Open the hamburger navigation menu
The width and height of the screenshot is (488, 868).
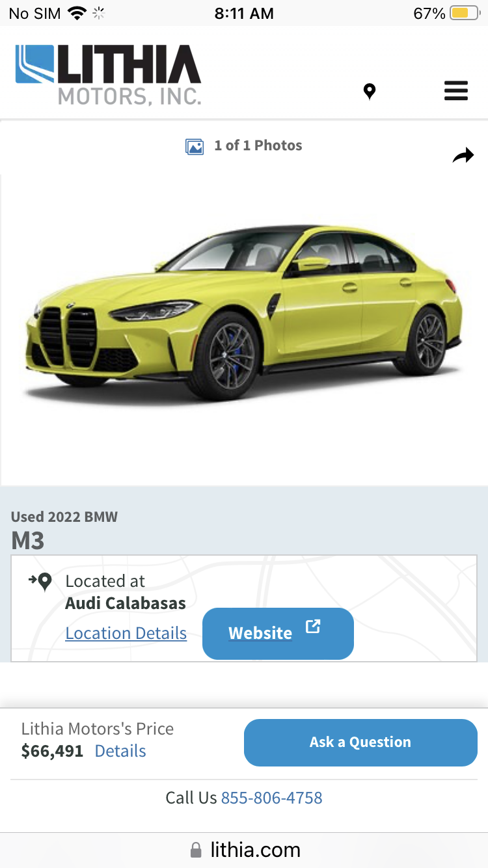(x=456, y=90)
